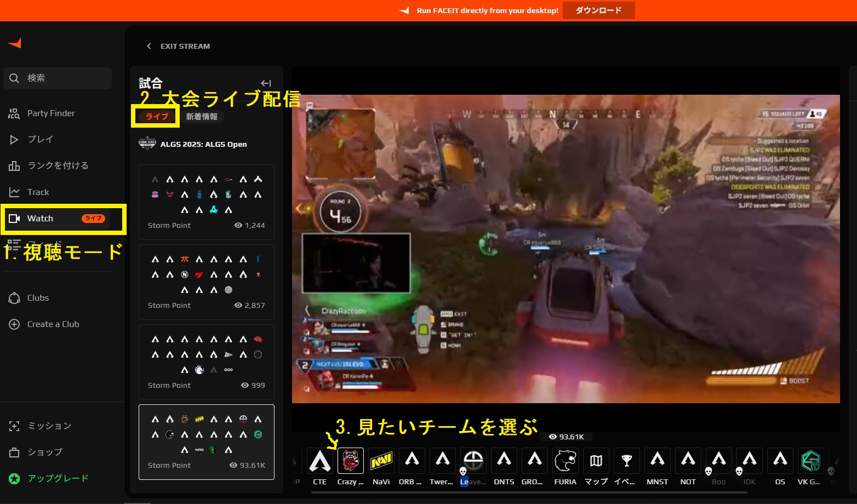The height and width of the screenshot is (504, 857).
Task: Select the CTE team stream
Action: tap(320, 467)
